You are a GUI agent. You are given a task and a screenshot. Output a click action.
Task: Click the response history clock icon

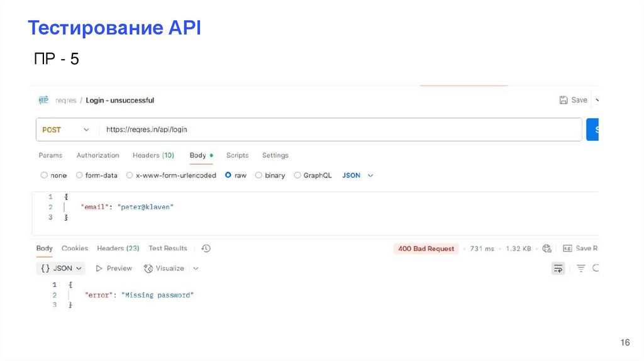coord(206,248)
